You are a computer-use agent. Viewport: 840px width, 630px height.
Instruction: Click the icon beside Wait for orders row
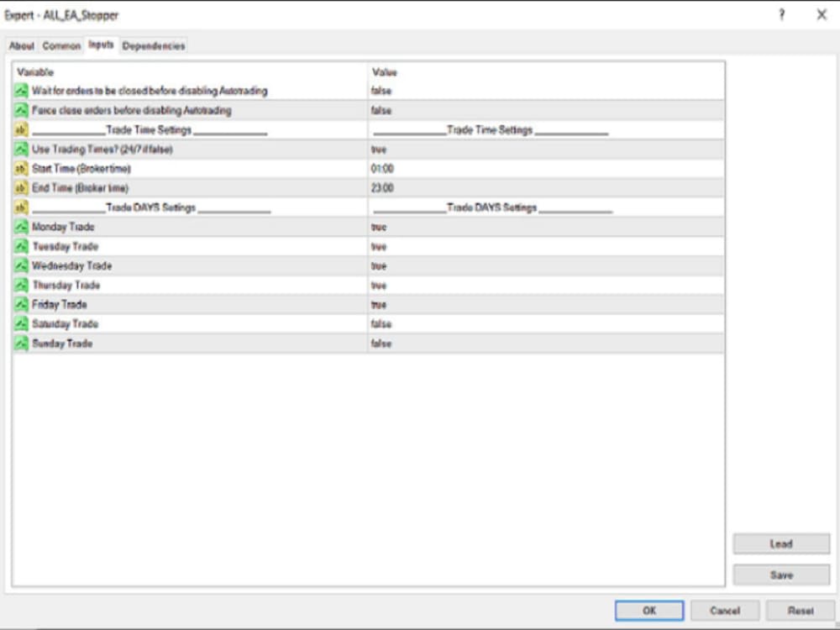tap(22, 92)
